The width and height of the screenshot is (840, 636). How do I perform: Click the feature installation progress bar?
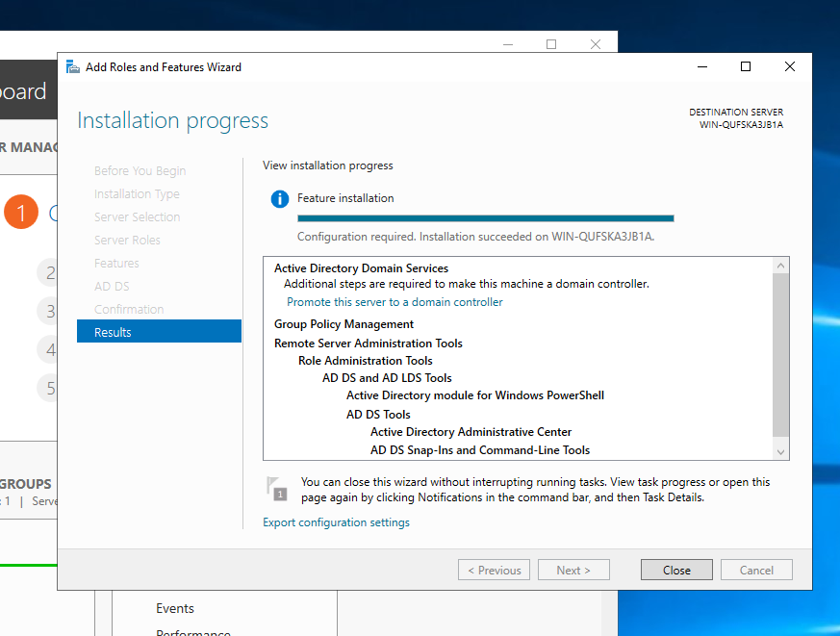pyautogui.click(x=485, y=218)
